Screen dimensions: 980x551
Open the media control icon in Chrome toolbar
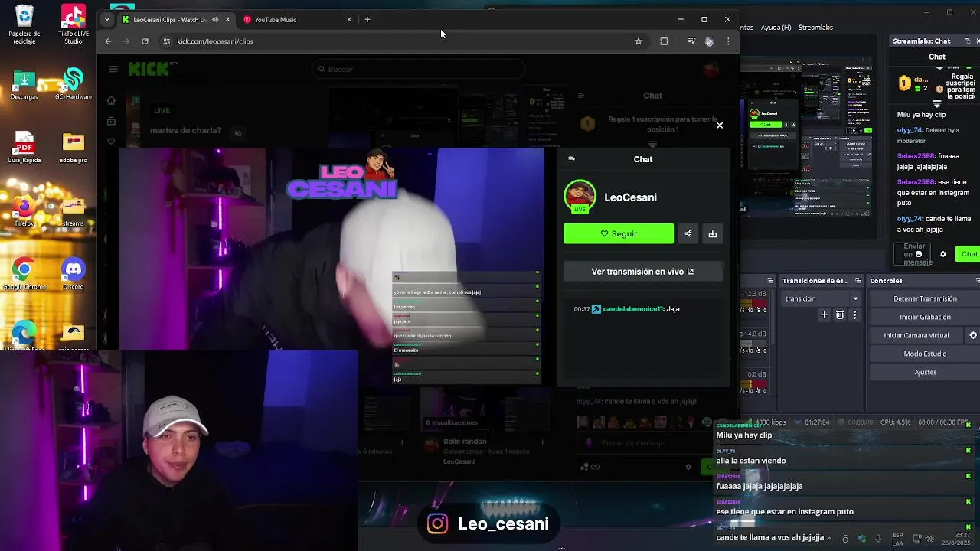click(691, 41)
